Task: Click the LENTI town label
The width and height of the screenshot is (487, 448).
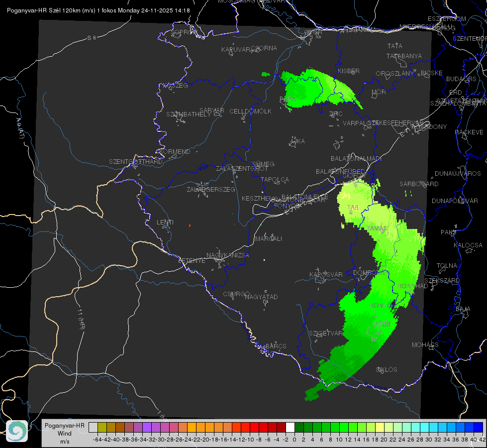Action: [x=165, y=223]
